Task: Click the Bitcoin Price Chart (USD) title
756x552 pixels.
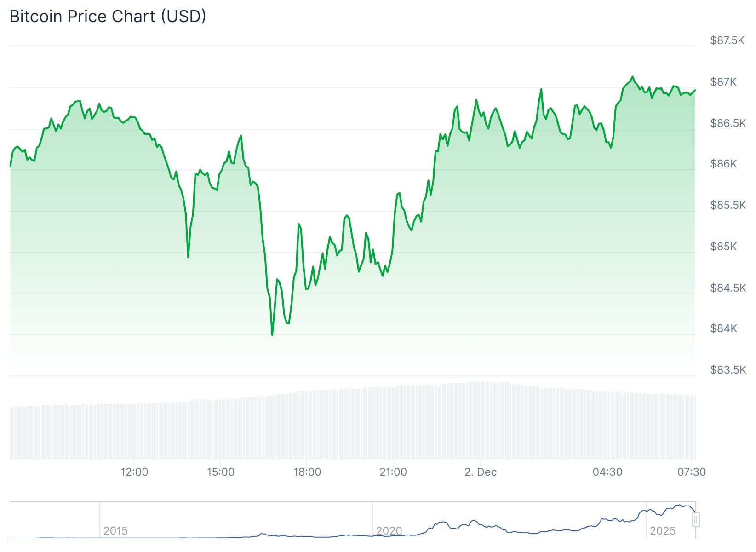Action: point(108,17)
